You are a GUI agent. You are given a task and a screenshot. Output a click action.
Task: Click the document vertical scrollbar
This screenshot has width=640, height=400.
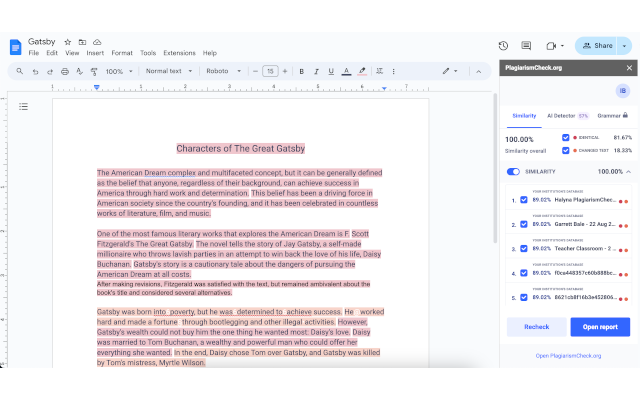496,168
